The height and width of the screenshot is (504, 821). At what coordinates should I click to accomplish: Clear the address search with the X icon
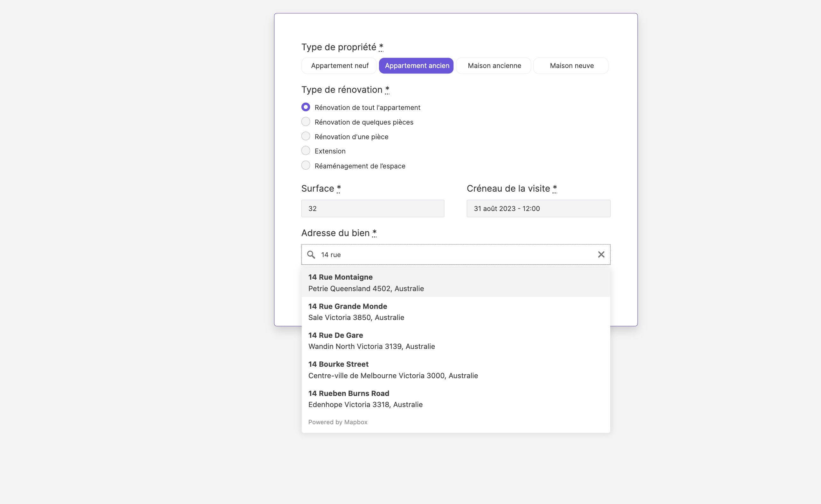tap(601, 255)
